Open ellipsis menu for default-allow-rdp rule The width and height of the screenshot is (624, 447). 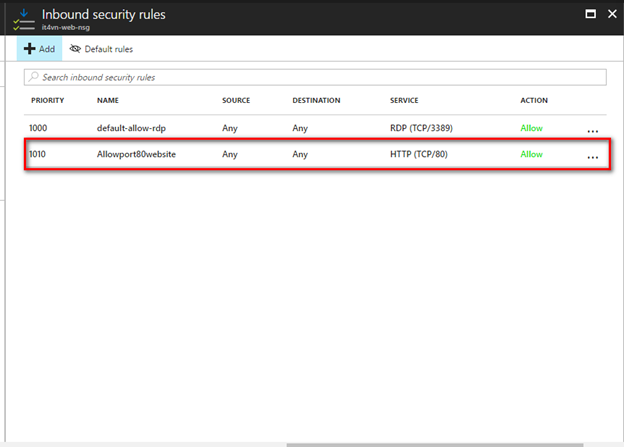pos(593,129)
